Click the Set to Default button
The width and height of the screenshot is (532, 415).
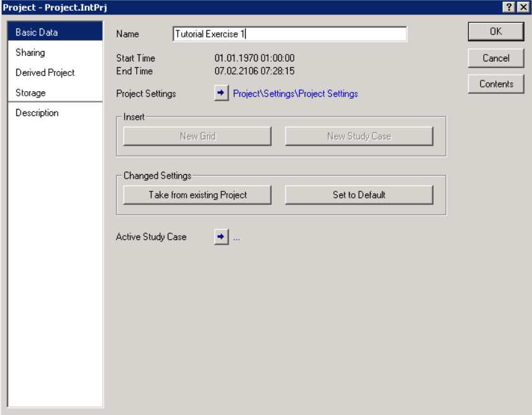click(x=359, y=195)
